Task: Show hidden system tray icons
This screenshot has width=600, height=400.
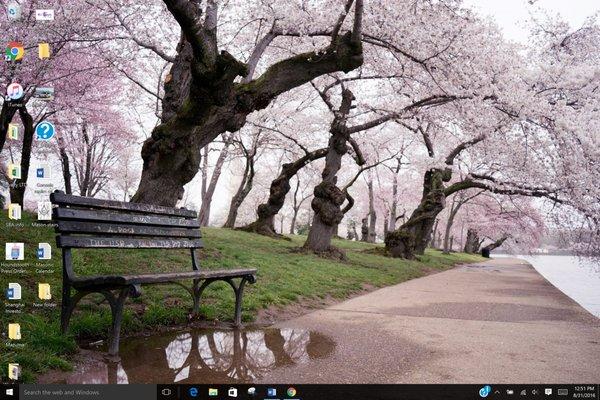Action: pyautogui.click(x=497, y=392)
